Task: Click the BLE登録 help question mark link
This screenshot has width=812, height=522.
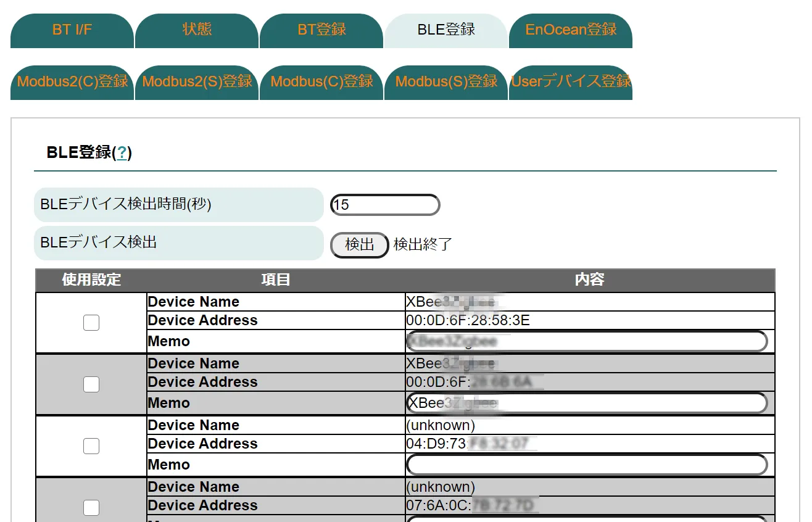Action: (x=122, y=153)
